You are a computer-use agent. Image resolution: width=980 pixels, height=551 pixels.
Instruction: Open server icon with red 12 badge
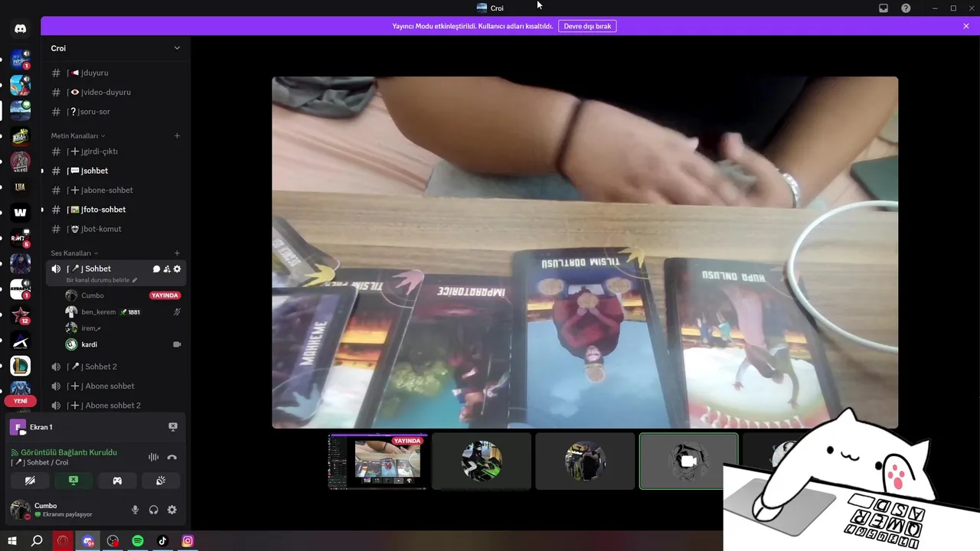point(20,315)
